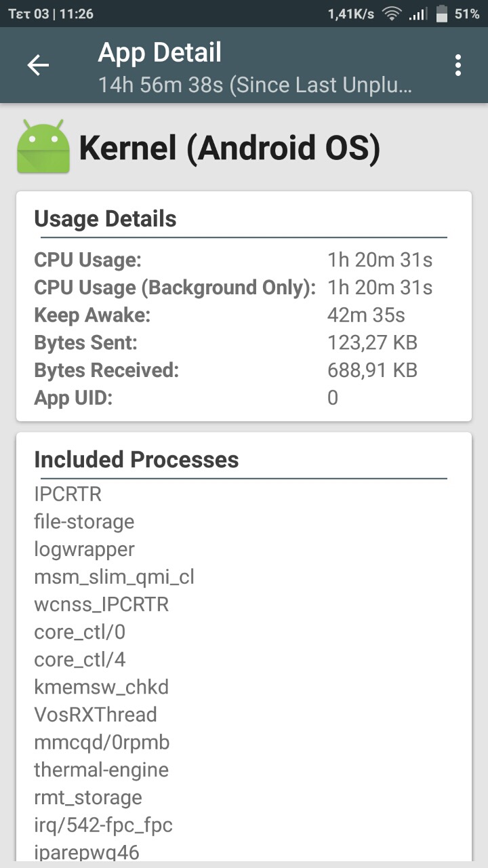Tap the Wi-Fi status icon
488x868 pixels.
(392, 14)
